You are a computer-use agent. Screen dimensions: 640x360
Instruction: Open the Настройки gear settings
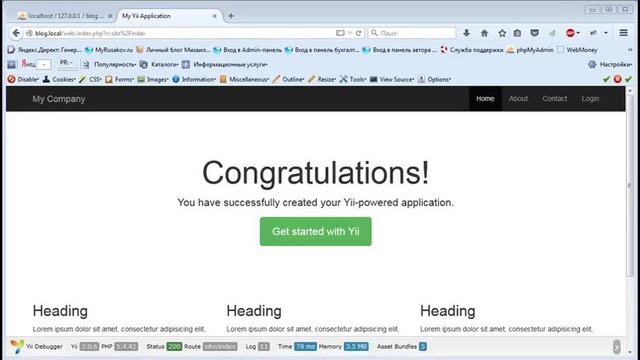point(610,64)
